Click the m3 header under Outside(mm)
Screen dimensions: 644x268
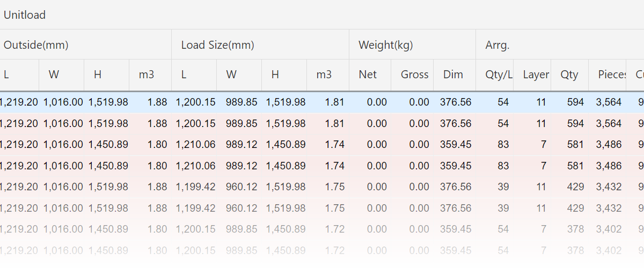click(x=147, y=75)
